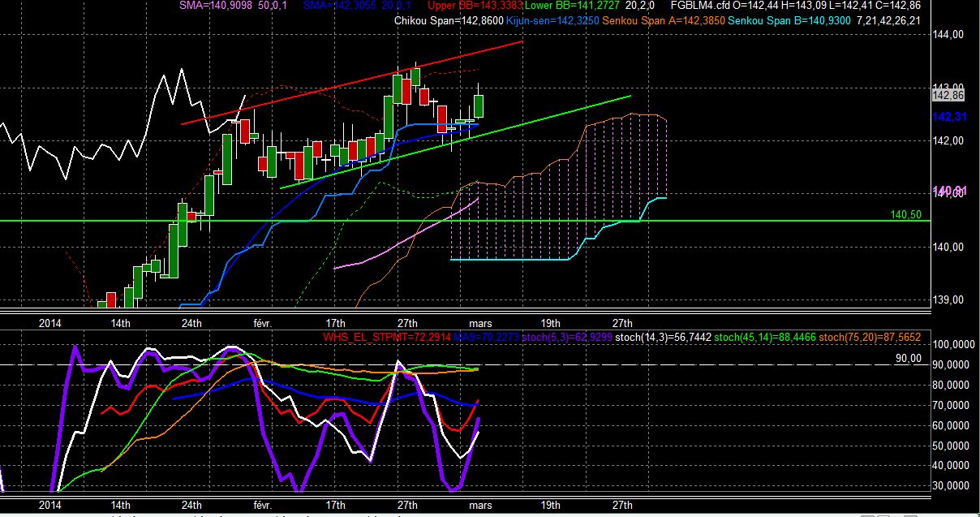Click the Senkou Span B=140,9300 label

(790, 20)
